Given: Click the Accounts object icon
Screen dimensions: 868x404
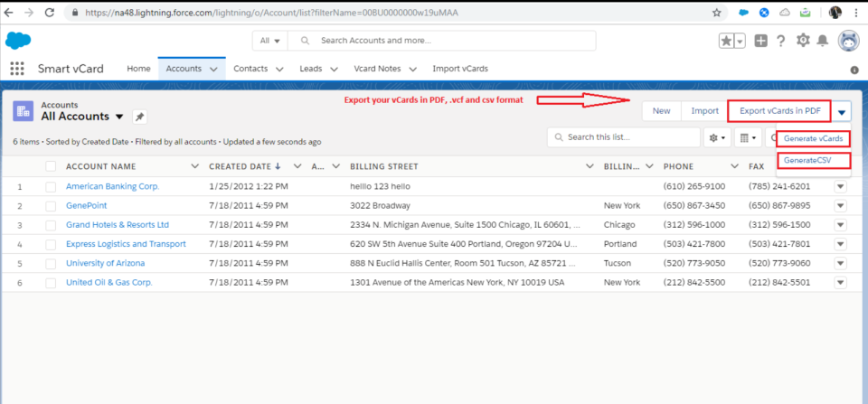Looking at the screenshot, I should coord(24,110).
